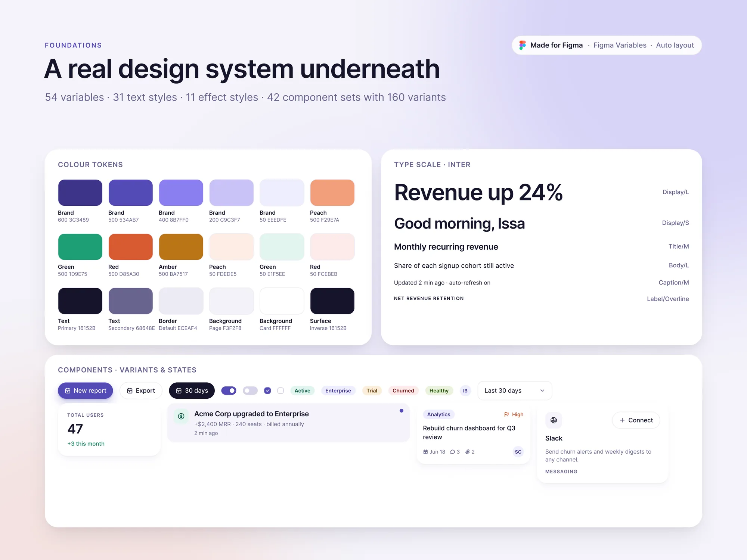
Task: Select the Trial tag
Action: coord(372,391)
